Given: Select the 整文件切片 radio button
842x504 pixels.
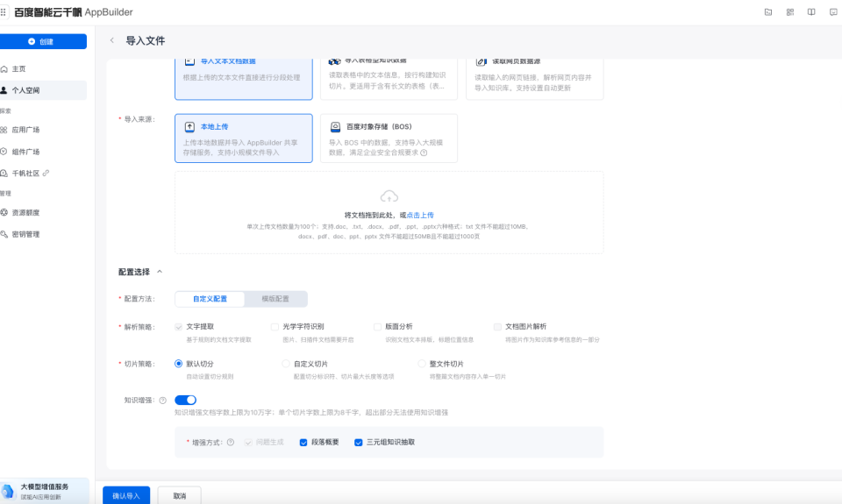Looking at the screenshot, I should click(x=422, y=364).
